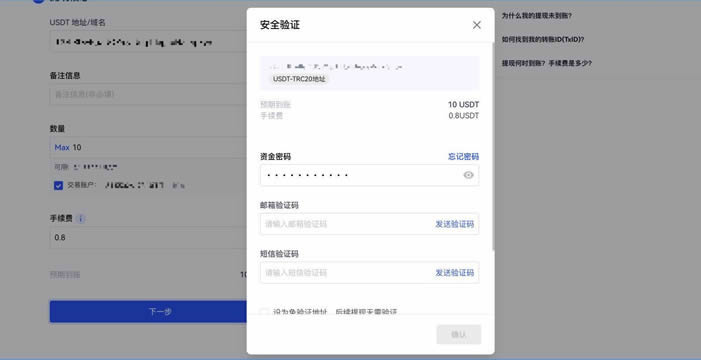Image resolution: width=701 pixels, height=360 pixels.
Task: Click the 确认 button in dialog
Action: pos(459,334)
